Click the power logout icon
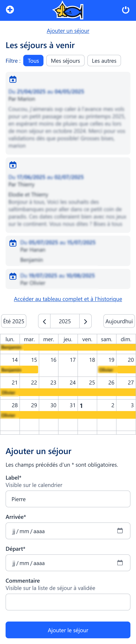Screen dimensions: 136x644 [x=126, y=10]
